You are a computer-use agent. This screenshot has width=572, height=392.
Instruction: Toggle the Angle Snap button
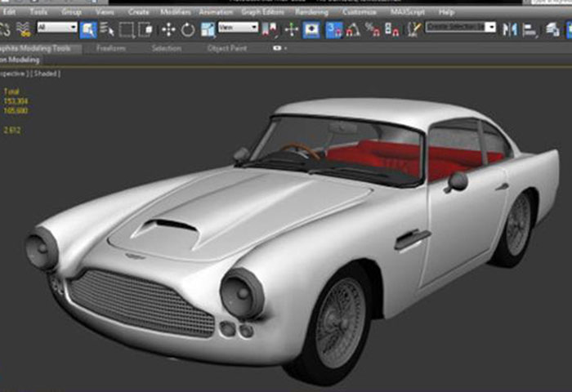coord(353,29)
